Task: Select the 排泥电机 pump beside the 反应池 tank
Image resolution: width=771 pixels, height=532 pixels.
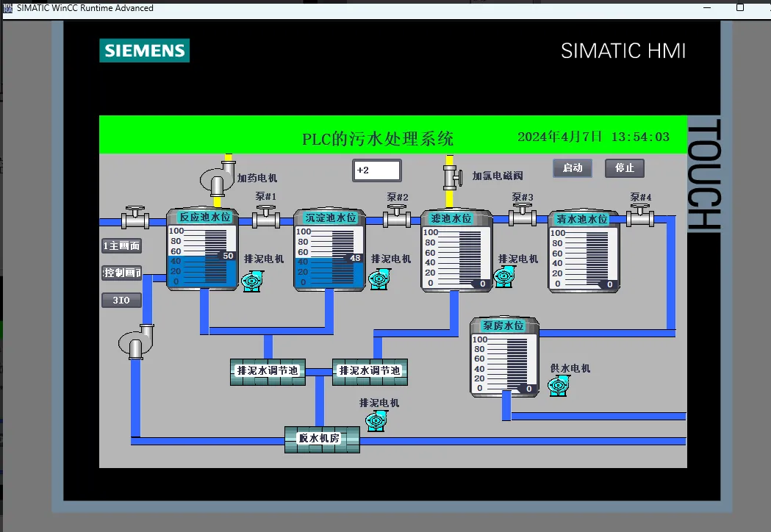Action: pos(253,281)
